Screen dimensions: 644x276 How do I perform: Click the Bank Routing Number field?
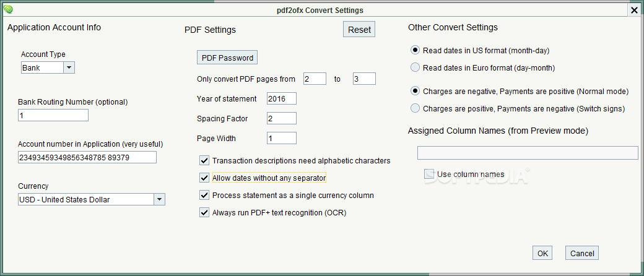pos(53,115)
